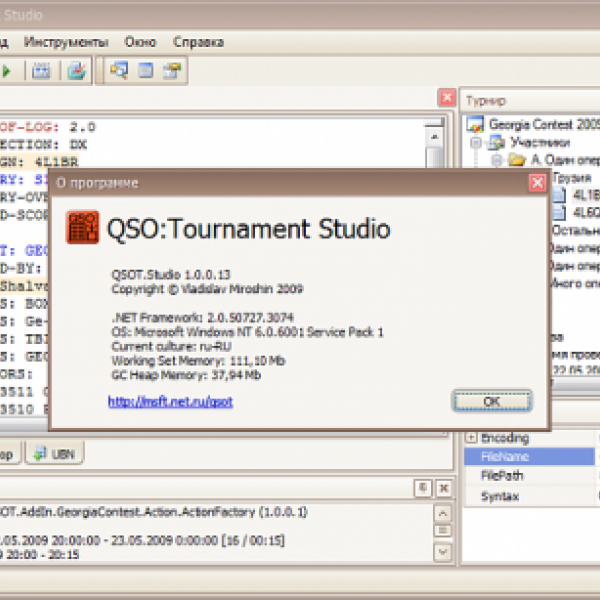
Task: Select the Syntax property row
Action: point(529,496)
